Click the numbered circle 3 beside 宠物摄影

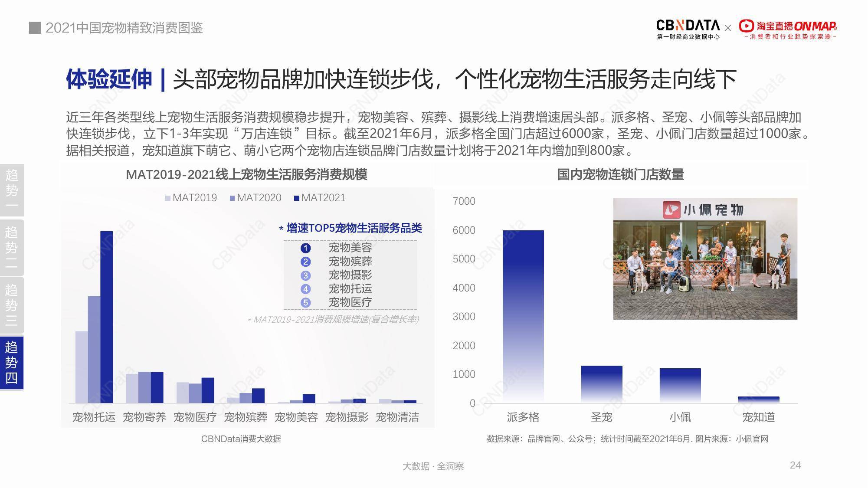pos(305,275)
